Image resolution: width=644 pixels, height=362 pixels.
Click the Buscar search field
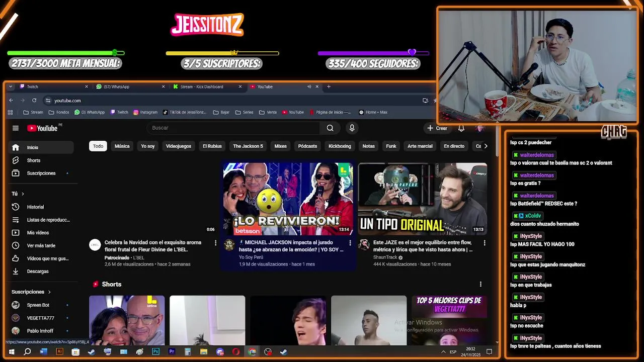point(233,128)
